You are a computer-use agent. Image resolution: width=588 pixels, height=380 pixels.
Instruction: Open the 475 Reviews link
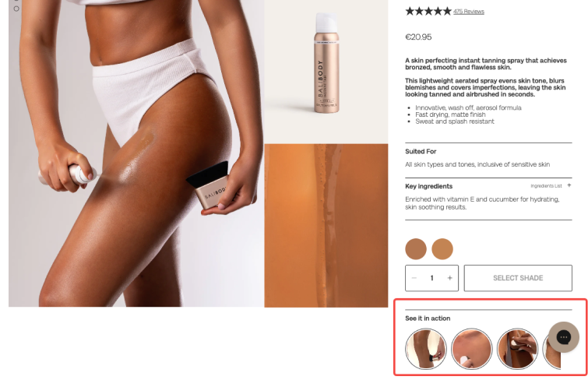(x=468, y=12)
